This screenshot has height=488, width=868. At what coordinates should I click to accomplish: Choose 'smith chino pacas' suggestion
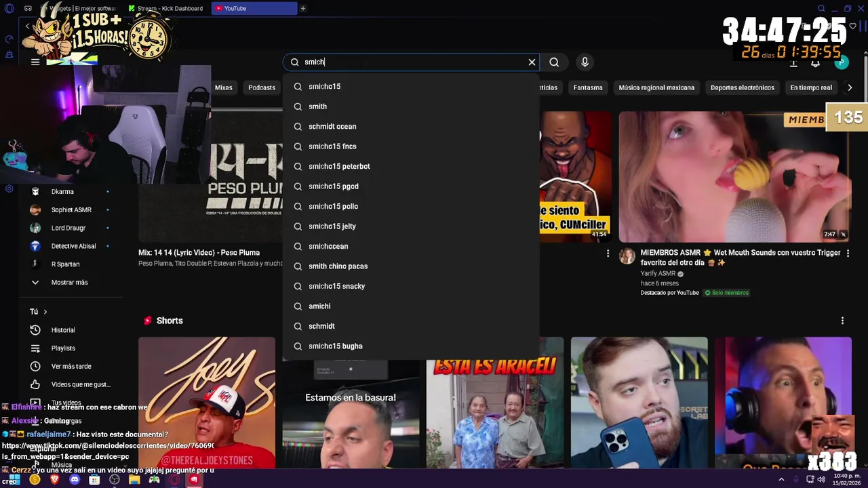411,266
